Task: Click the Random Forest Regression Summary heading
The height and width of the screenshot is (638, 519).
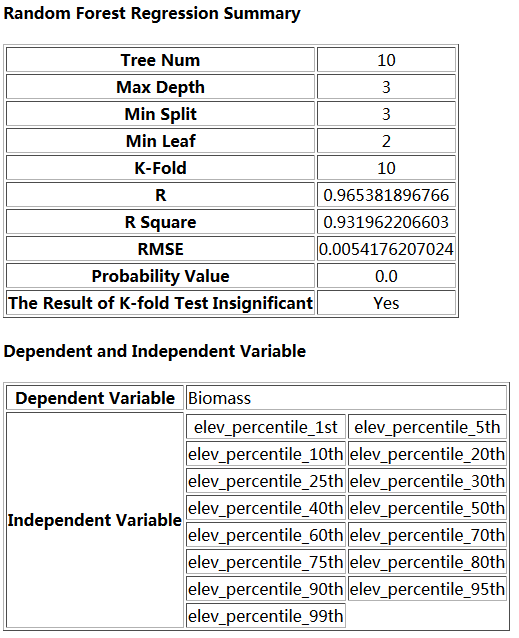Action: [x=152, y=13]
